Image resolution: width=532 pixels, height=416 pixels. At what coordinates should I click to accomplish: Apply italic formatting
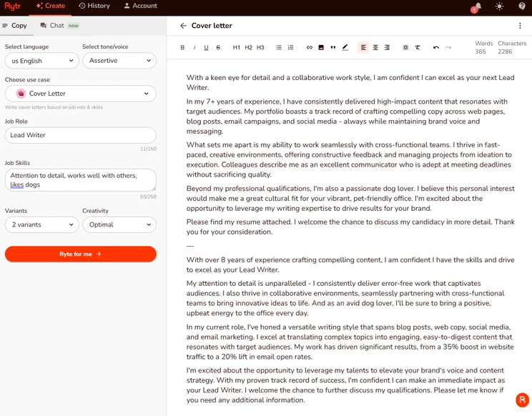194,47
